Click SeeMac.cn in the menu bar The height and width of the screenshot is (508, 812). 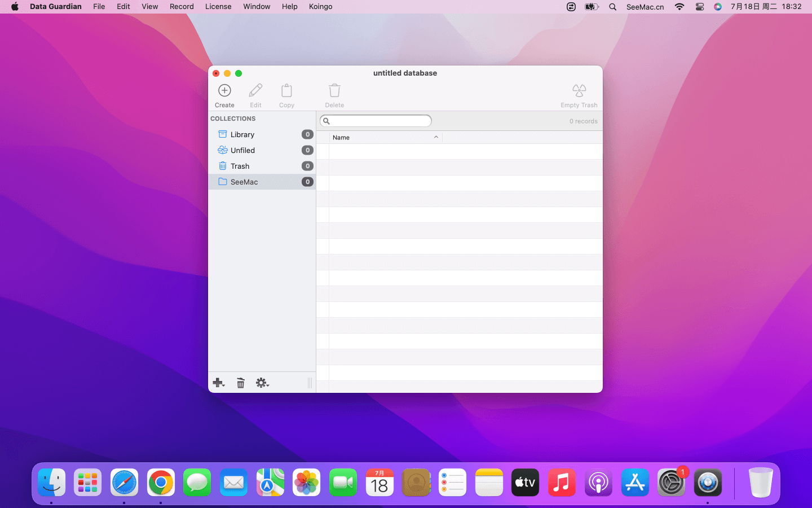645,7
